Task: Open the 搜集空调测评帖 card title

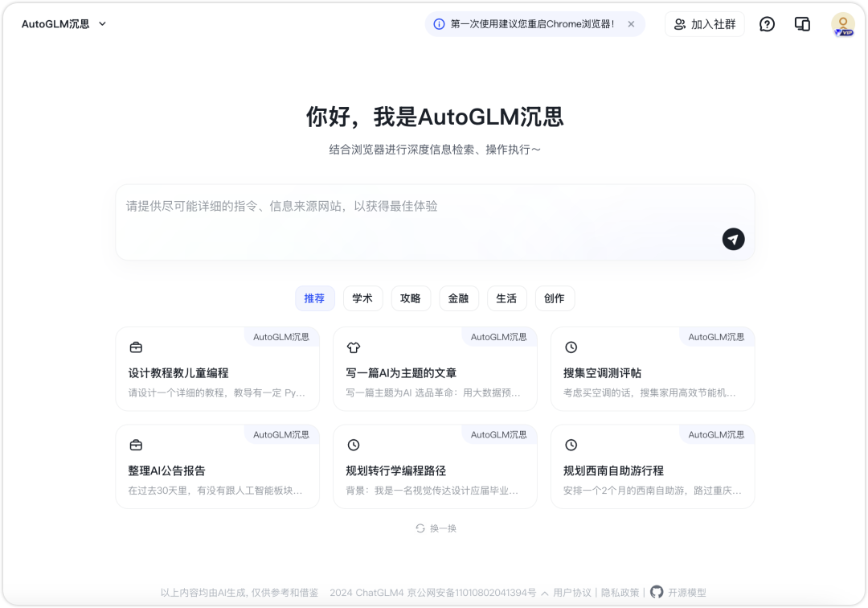Action: click(x=602, y=372)
